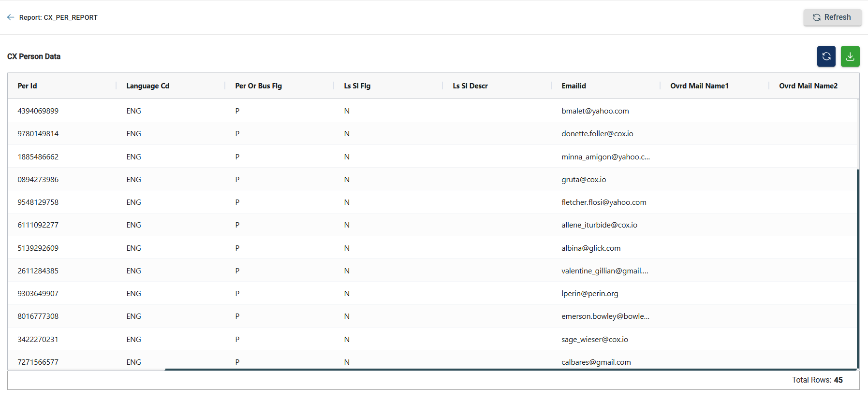
Task: Sort by the Per Id column header
Action: coord(28,86)
